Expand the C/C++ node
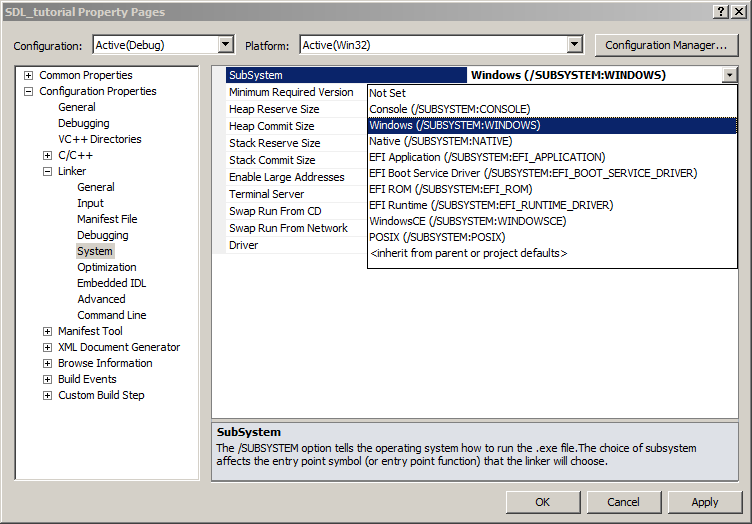 (47, 155)
